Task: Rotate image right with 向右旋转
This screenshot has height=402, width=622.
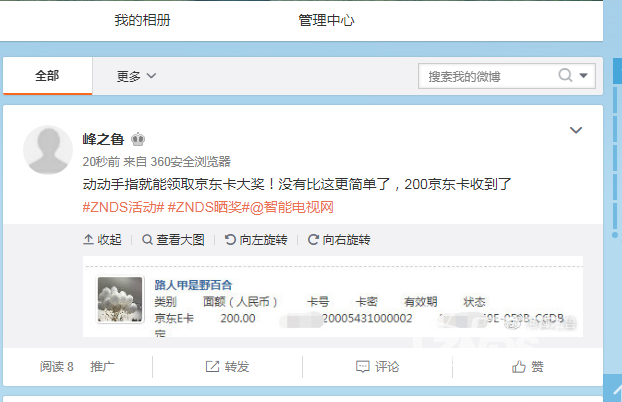Action: click(x=339, y=240)
